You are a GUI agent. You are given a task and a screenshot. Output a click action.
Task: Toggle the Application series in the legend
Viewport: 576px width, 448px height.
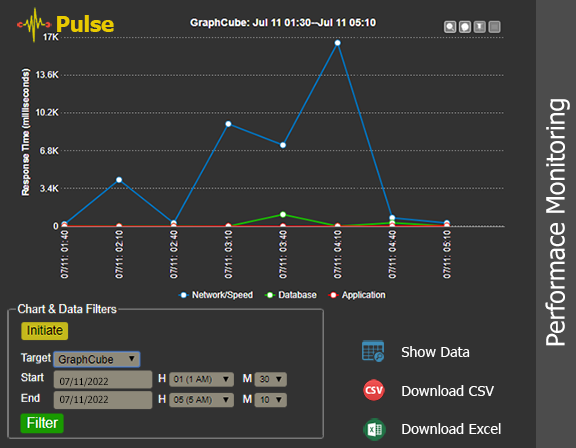point(357,295)
